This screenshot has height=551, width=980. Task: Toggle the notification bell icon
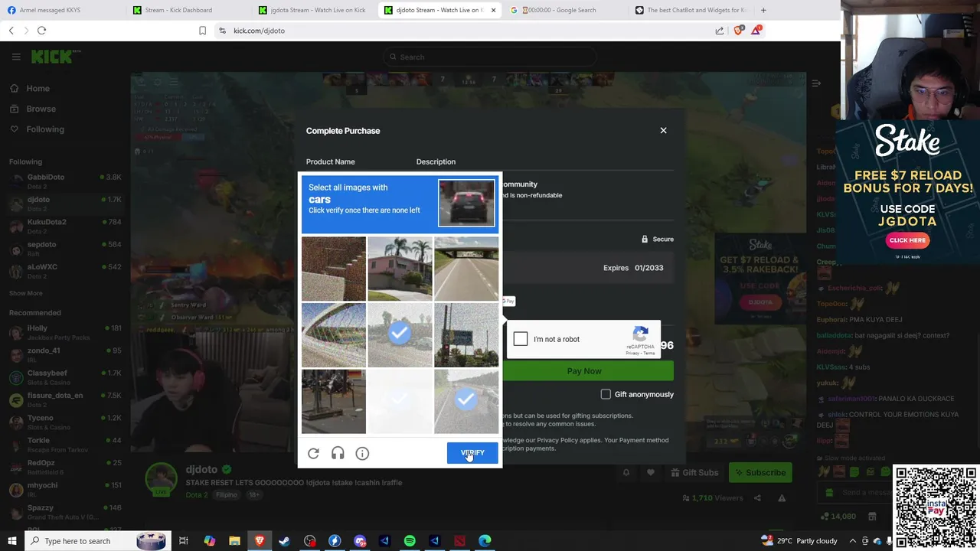[626, 472]
